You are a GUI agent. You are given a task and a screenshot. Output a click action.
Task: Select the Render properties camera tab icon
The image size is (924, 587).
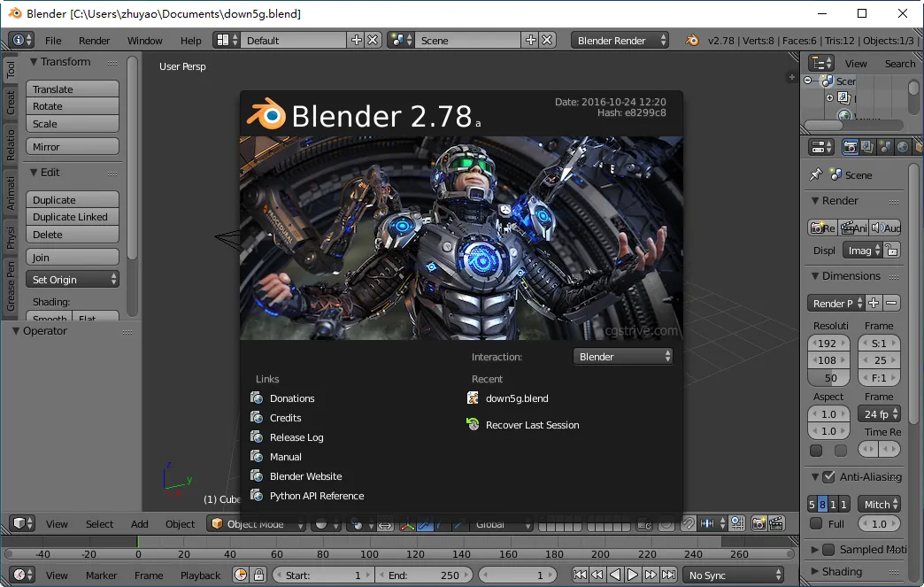(x=850, y=147)
